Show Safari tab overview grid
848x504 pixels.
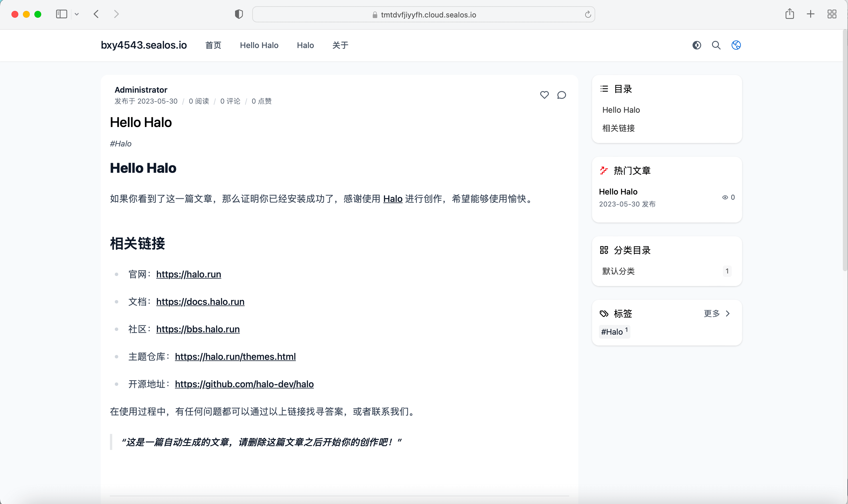coord(832,14)
